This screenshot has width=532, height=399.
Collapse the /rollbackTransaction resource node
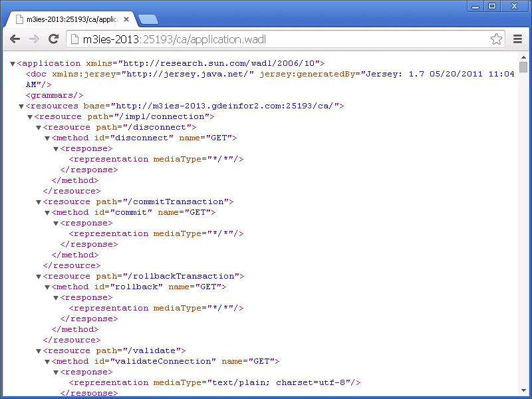(x=39, y=277)
